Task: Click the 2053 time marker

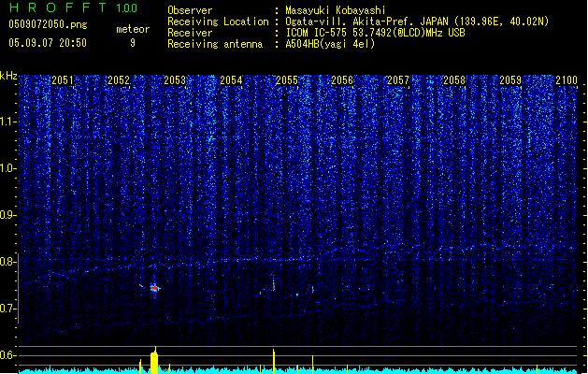Action: tap(175, 80)
